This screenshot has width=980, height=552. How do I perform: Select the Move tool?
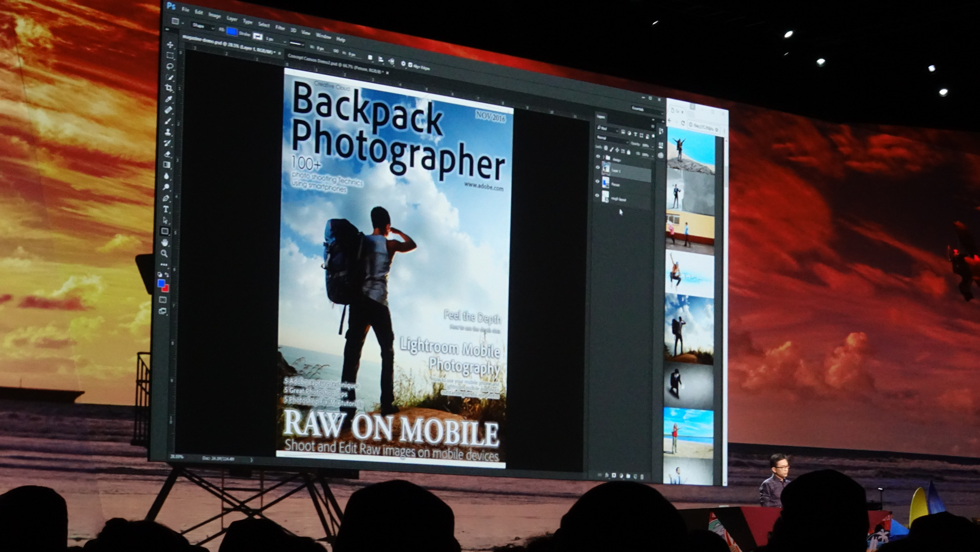(x=170, y=45)
